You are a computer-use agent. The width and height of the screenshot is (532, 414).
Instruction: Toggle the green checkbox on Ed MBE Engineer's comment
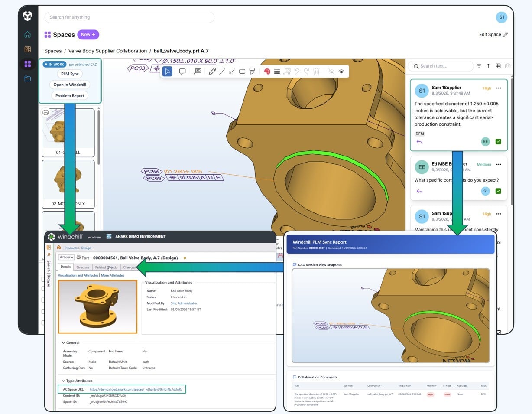click(x=498, y=191)
